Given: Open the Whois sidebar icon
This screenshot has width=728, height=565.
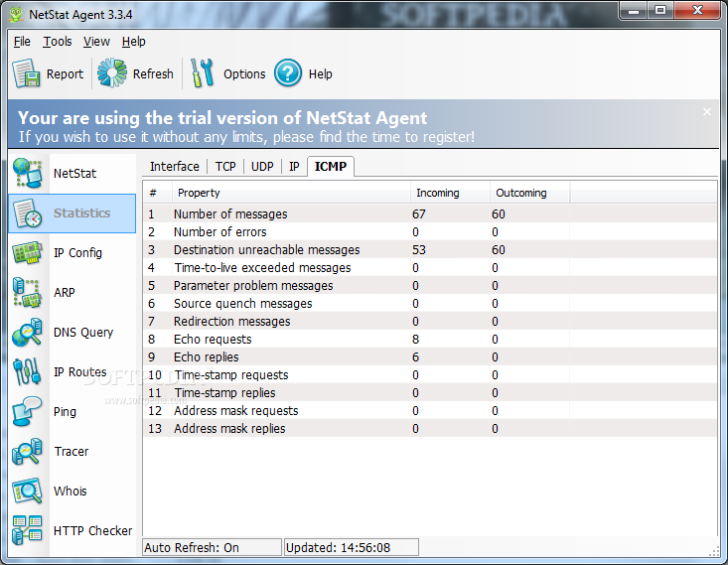Looking at the screenshot, I should pyautogui.click(x=28, y=492).
